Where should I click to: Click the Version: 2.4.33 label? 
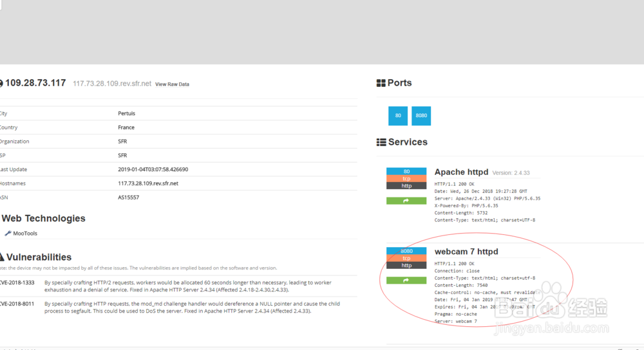coord(511,173)
